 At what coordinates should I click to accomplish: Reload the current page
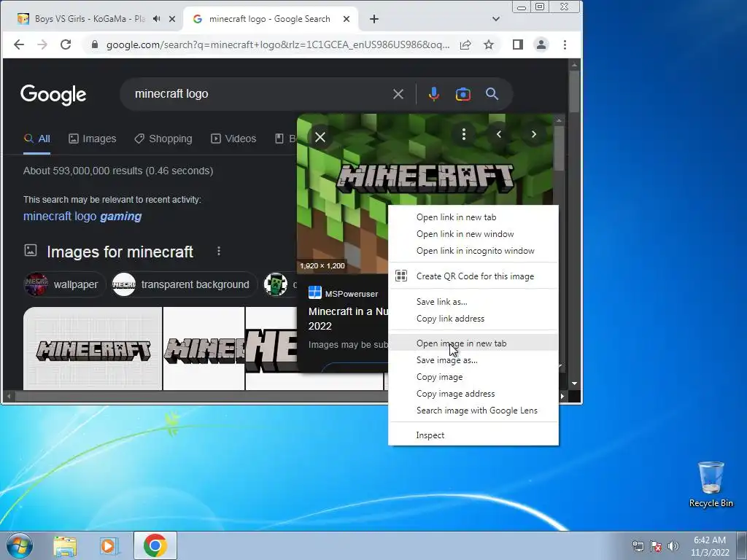pos(66,44)
